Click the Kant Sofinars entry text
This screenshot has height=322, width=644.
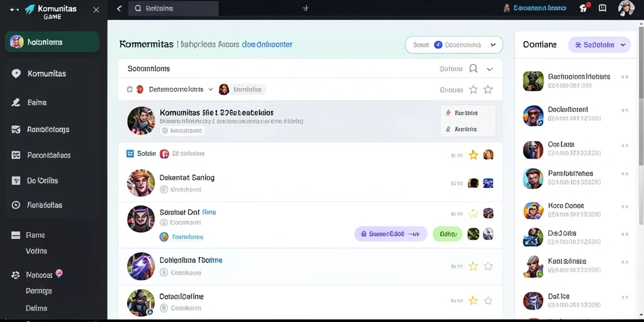(x=567, y=261)
